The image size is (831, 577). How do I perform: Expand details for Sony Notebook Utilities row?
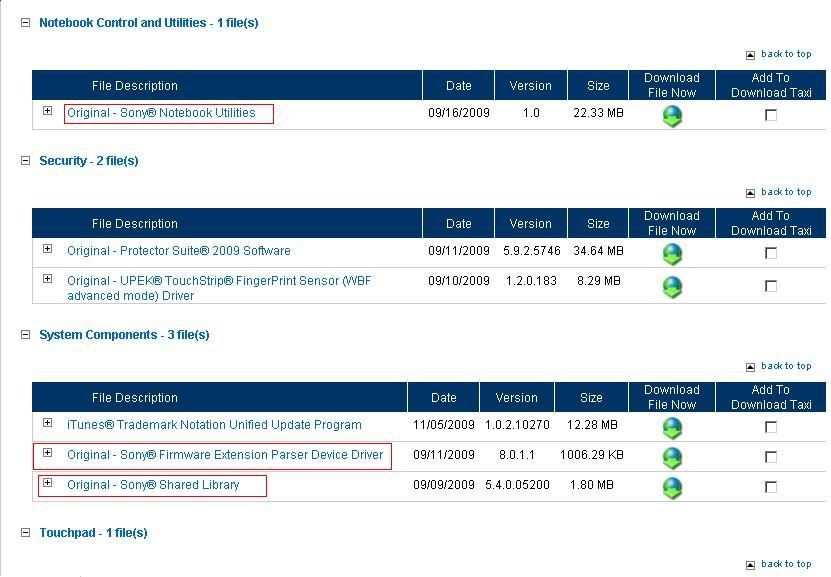point(48,111)
